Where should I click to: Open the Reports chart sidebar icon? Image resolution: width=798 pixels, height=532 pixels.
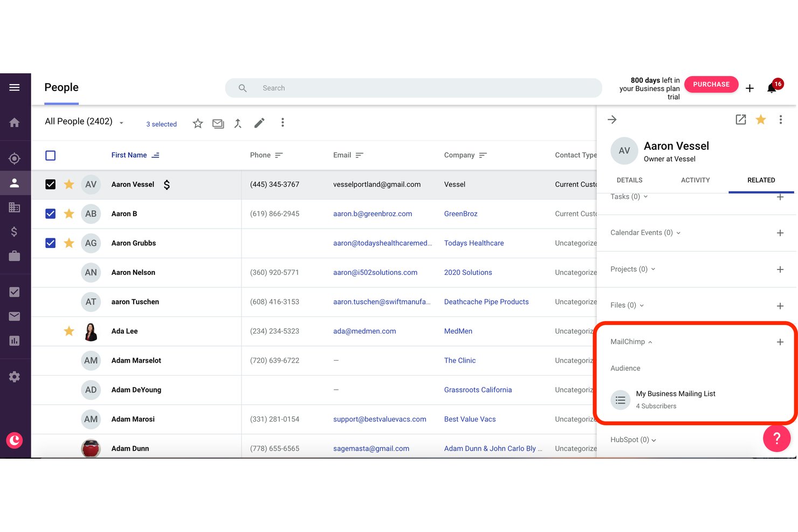click(15, 341)
